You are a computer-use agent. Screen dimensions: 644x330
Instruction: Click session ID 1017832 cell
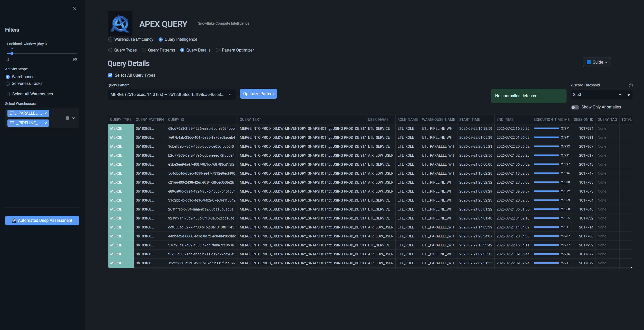[x=583, y=218]
